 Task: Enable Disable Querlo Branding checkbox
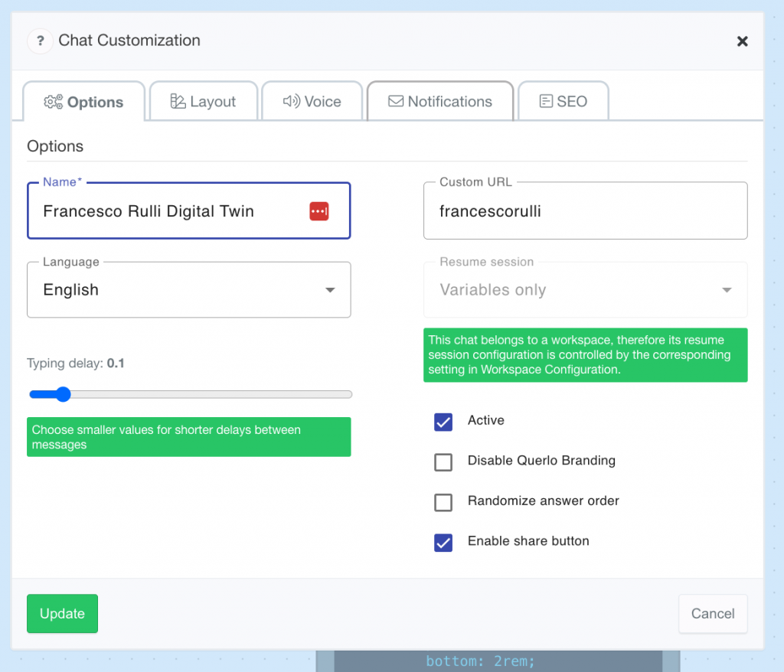tap(443, 462)
